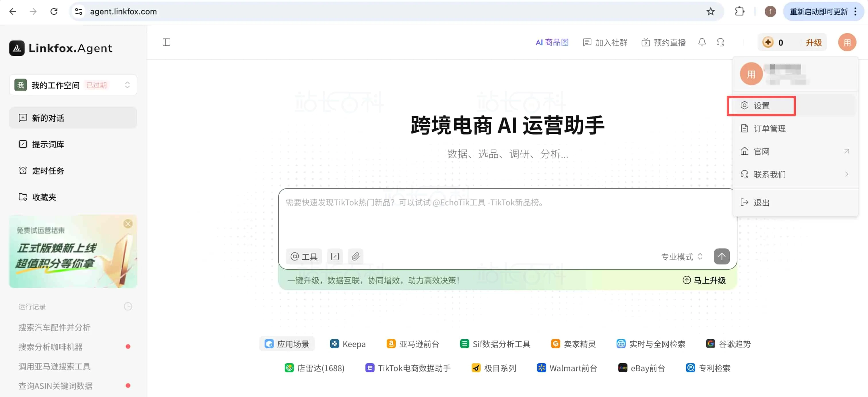Click the headset customer service icon
Image resolution: width=868 pixels, height=397 pixels.
tap(720, 42)
